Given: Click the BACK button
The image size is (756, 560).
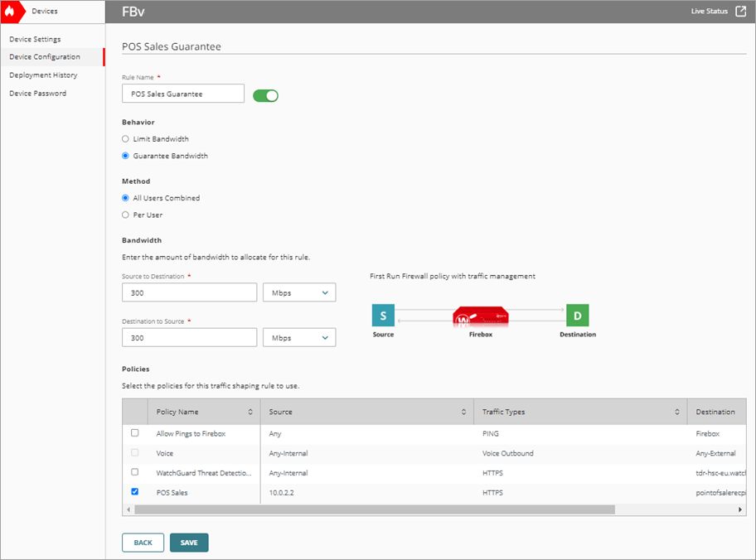Looking at the screenshot, I should pyautogui.click(x=143, y=543).
